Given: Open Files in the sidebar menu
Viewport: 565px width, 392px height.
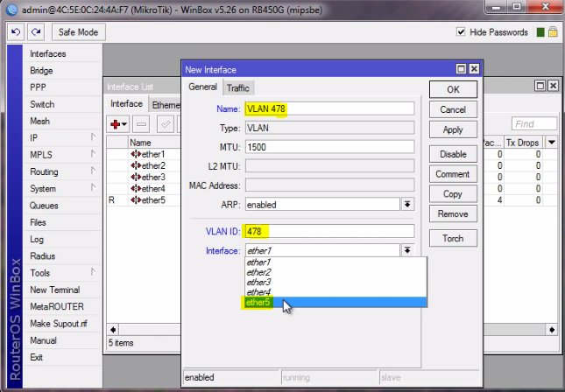Looking at the screenshot, I should pyautogui.click(x=63, y=222).
